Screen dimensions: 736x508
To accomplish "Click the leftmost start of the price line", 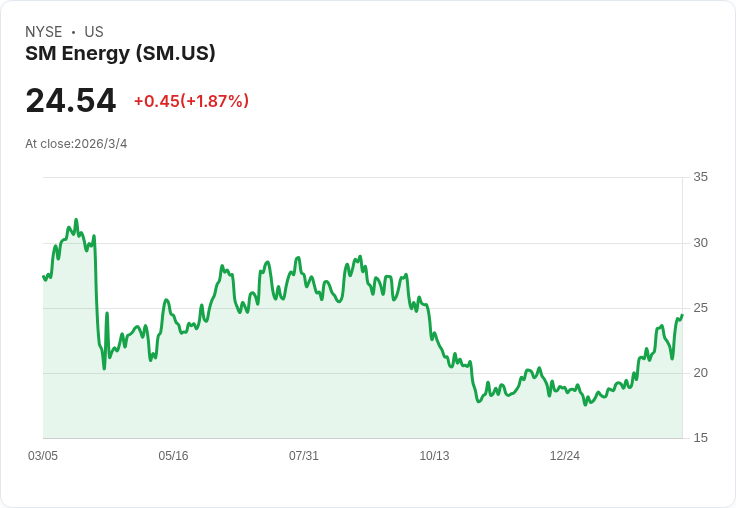I will coord(44,276).
